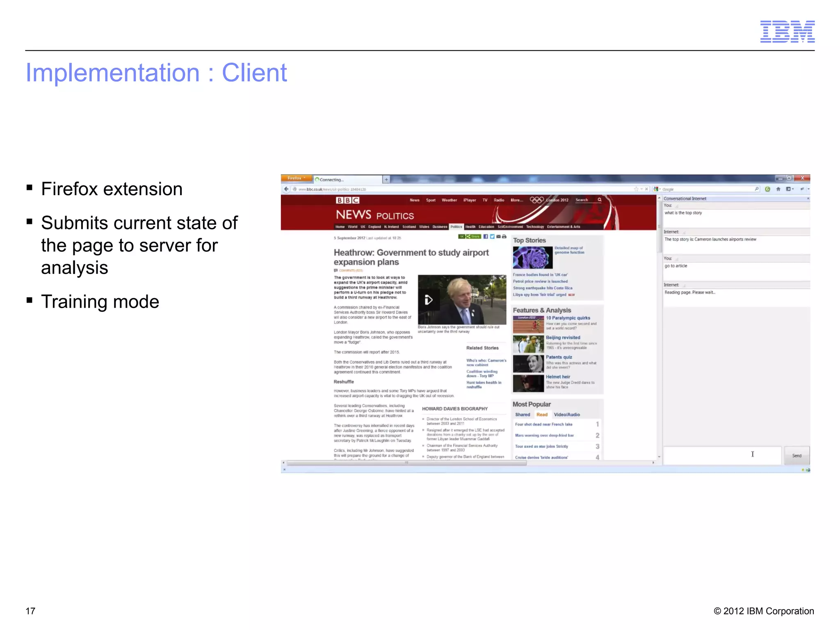Open the Business section tab
This screenshot has height=630, width=840.
point(440,227)
